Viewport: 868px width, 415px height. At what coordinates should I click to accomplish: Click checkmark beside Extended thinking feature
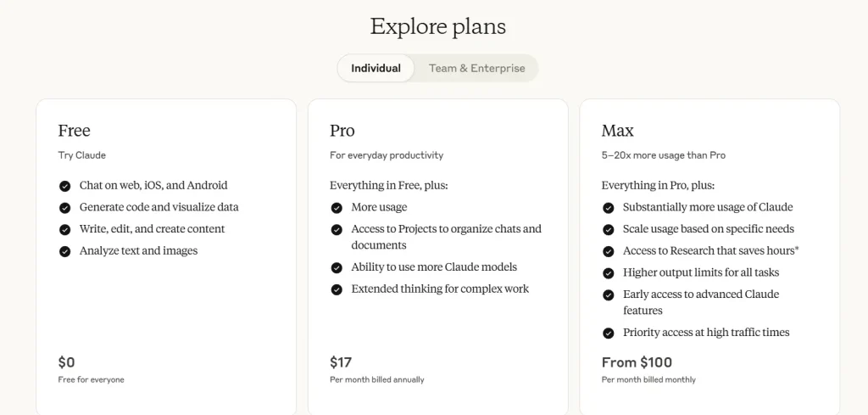tap(337, 289)
